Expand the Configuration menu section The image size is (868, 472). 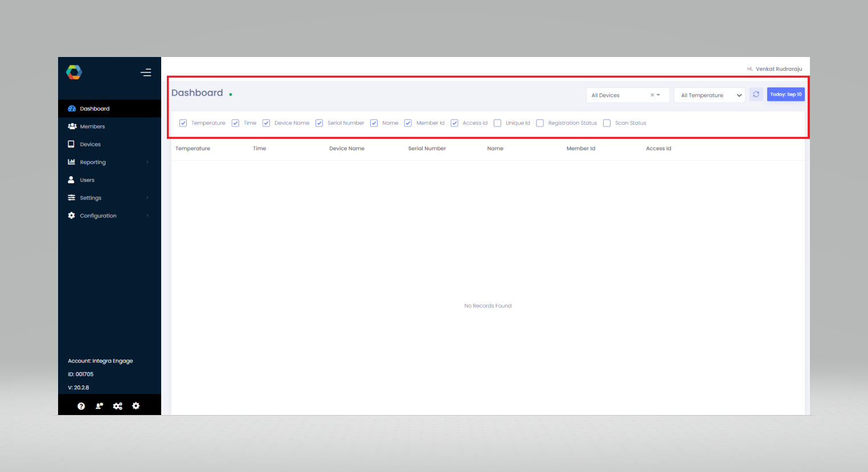97,215
